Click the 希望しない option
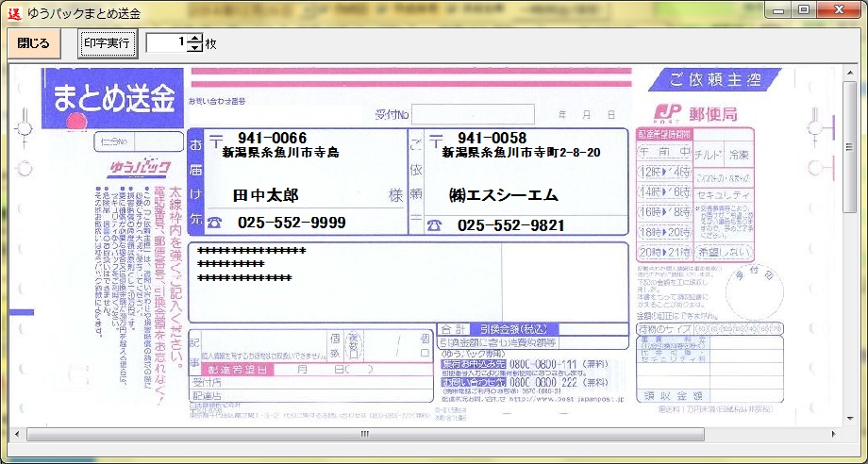The height and width of the screenshot is (464, 868). pos(724,252)
